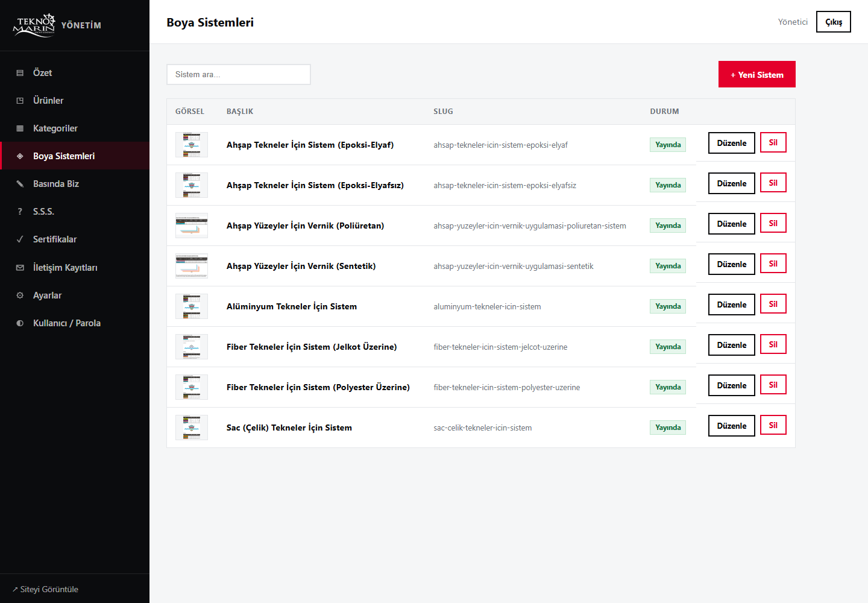Click the İletişim Kayıtları envelope icon
Image resolution: width=868 pixels, height=603 pixels.
[20, 268]
